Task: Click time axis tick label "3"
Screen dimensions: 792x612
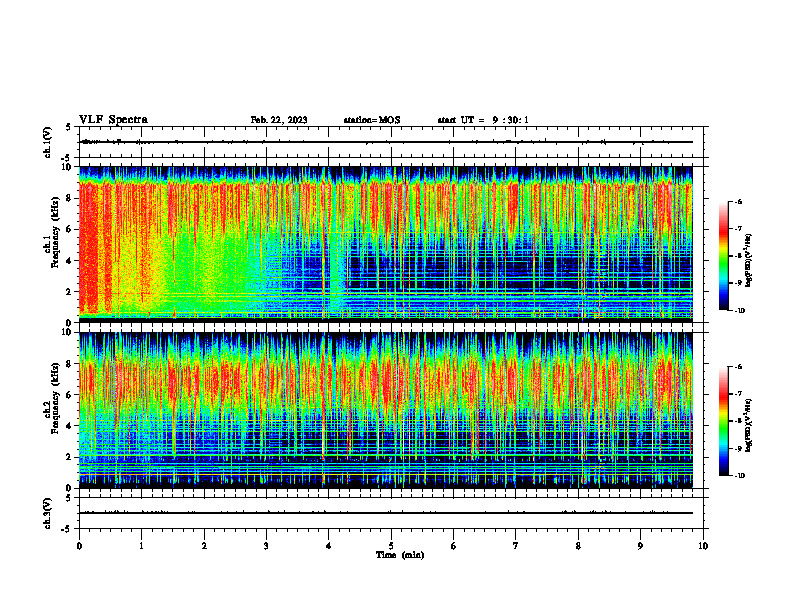Action: 266,546
